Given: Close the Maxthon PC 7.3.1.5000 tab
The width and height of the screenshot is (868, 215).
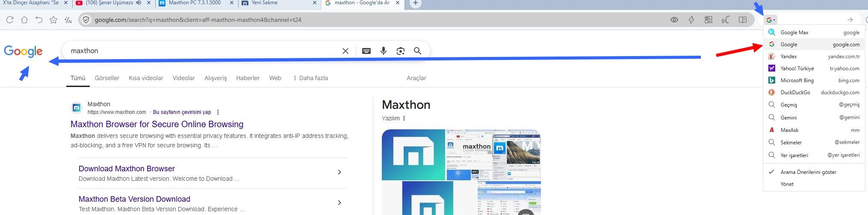Looking at the screenshot, I should point(231,3).
